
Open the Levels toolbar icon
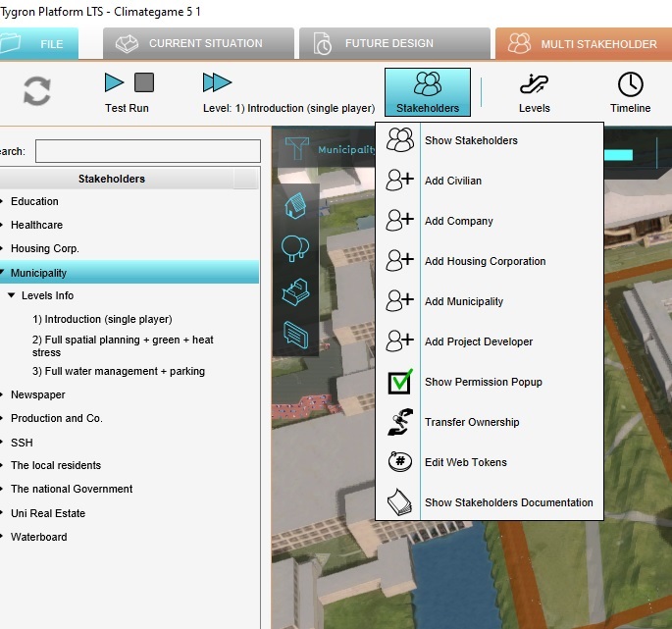[x=535, y=84]
